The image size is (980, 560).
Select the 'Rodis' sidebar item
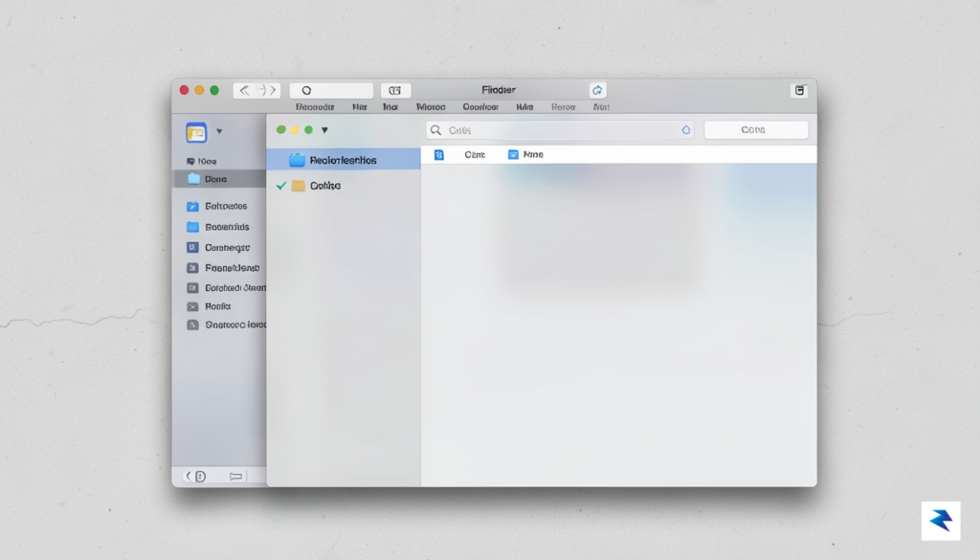pyautogui.click(x=210, y=306)
